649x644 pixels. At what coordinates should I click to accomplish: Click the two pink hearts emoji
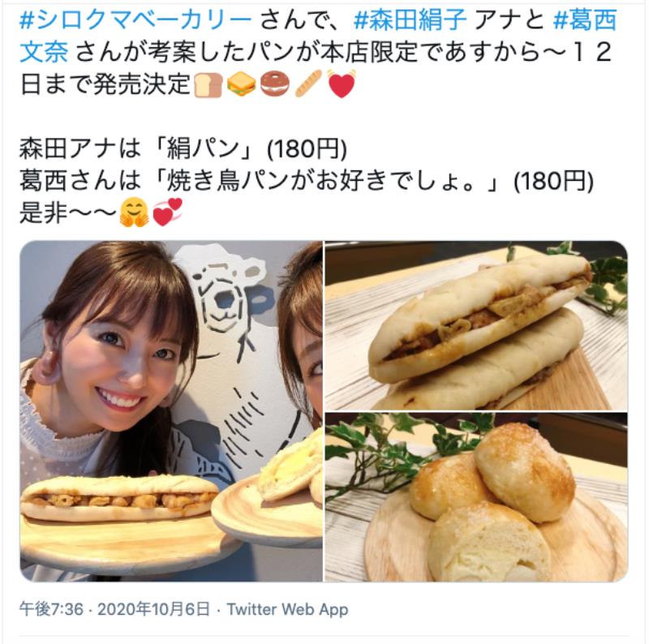pyautogui.click(x=168, y=213)
